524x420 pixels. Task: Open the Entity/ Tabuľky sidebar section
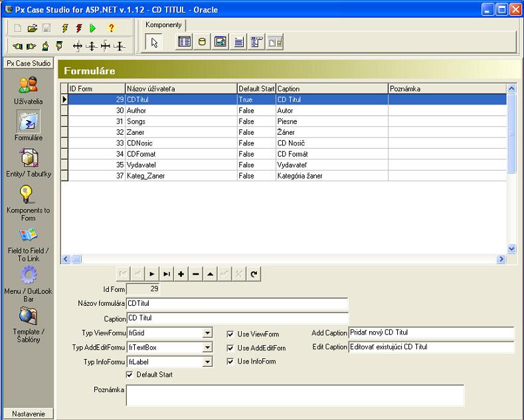(x=29, y=163)
